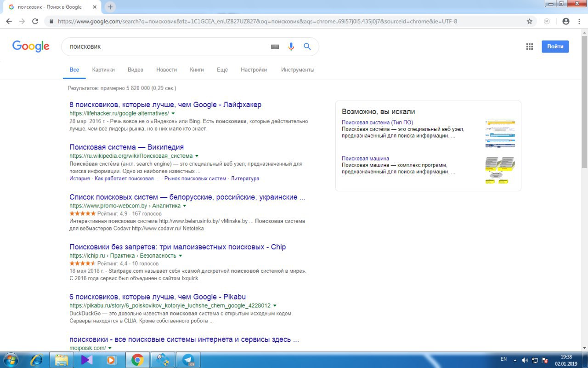This screenshot has width=588, height=368.
Task: Click the network tray icon
Action: pos(535,360)
